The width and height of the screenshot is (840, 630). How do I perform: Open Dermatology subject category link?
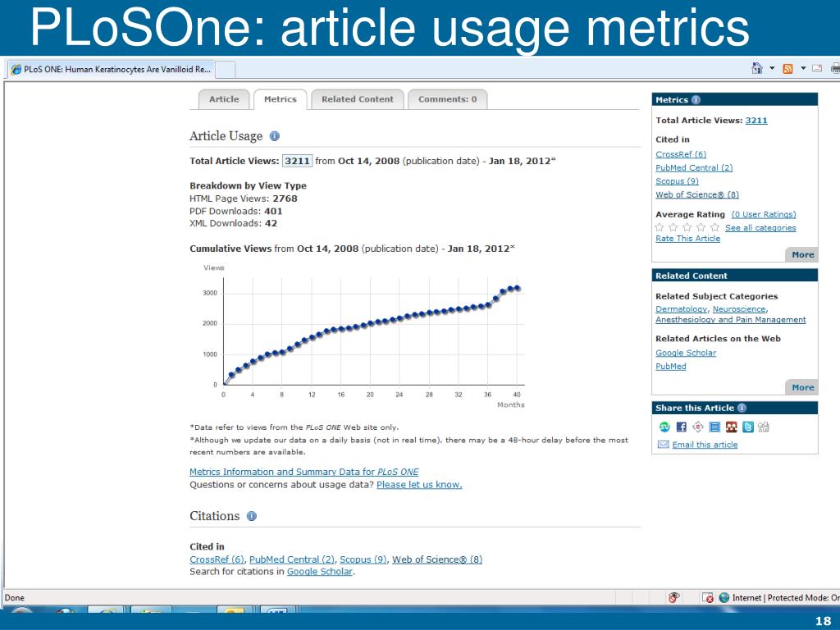[x=682, y=309]
